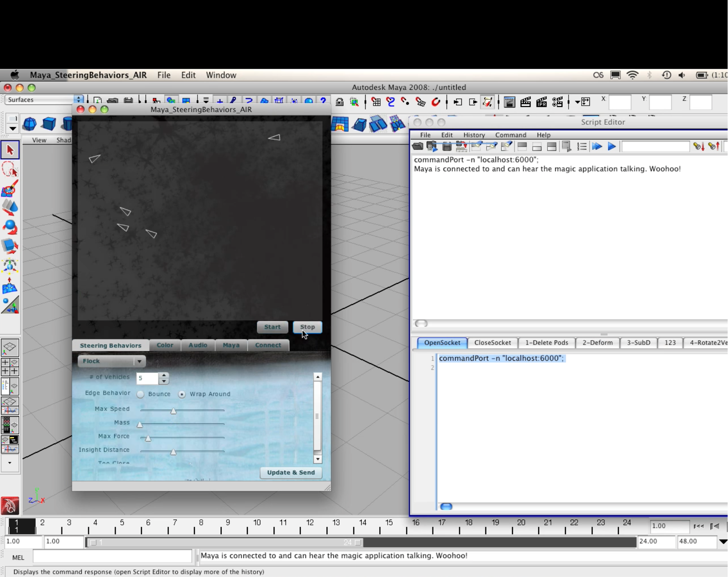Toggle the Make Live magnet icon
The height and width of the screenshot is (577, 728).
tap(436, 102)
